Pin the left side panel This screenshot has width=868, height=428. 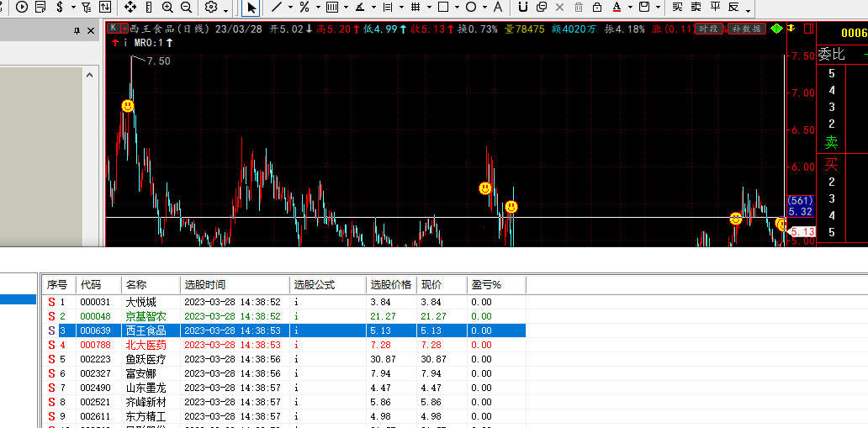point(77,32)
